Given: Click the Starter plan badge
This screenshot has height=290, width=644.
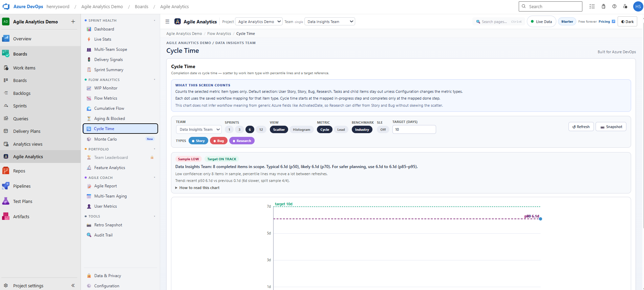Looking at the screenshot, I should click(x=567, y=22).
